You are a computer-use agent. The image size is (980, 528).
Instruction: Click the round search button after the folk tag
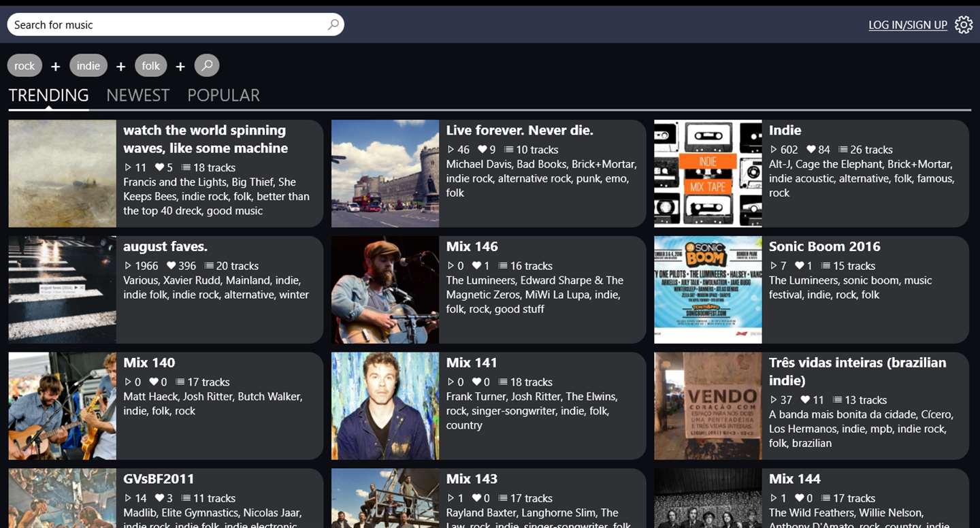coord(207,65)
